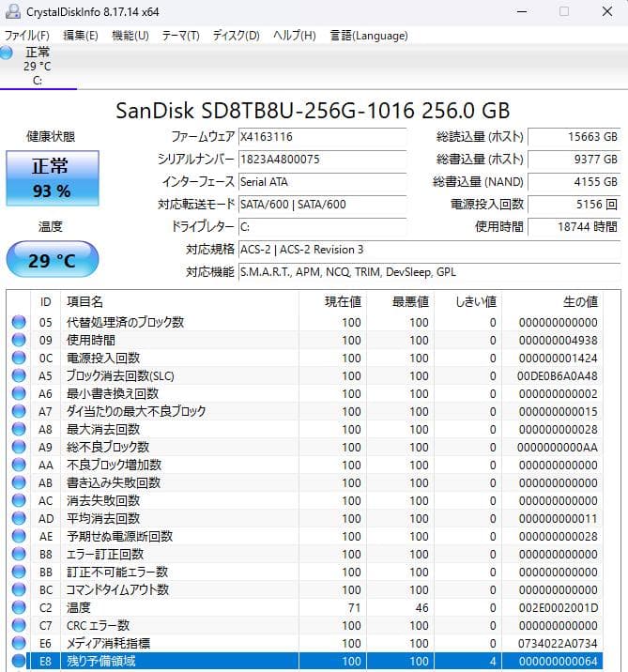Click status orb for ID C7 CRC エラー数 row
The width and height of the screenshot is (628, 672).
[19, 625]
